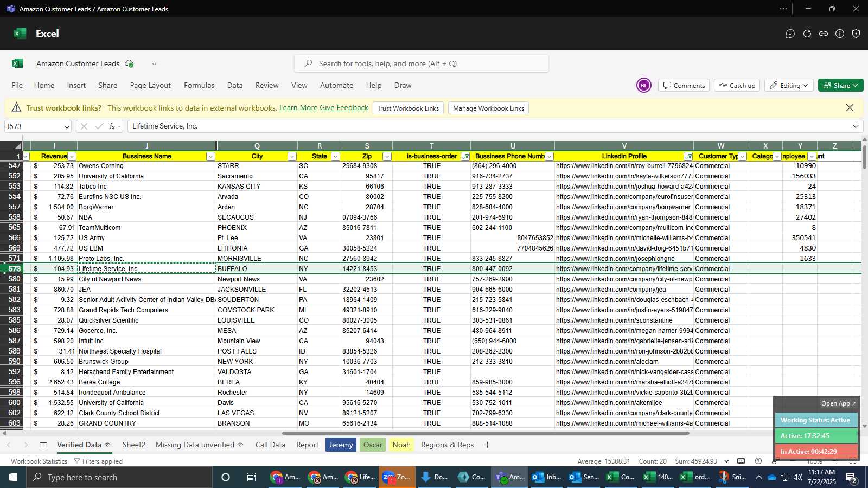Click the OneDrive cloud tray icon

coord(771,477)
